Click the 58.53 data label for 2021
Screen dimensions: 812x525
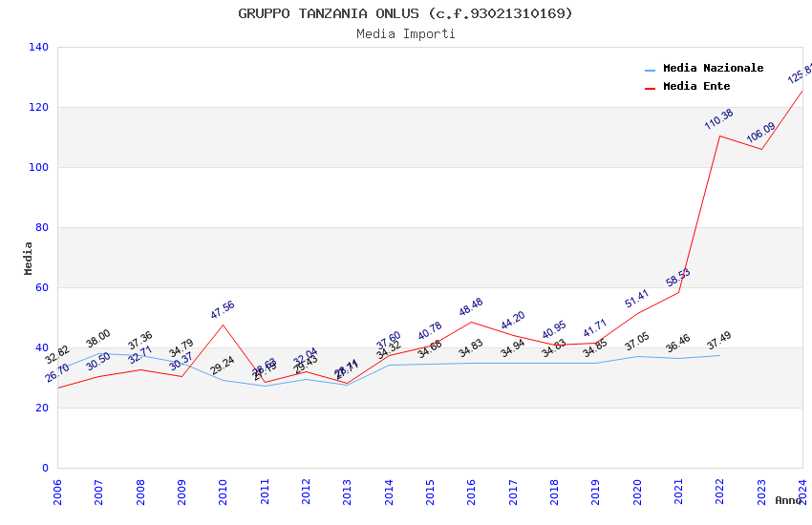click(678, 277)
